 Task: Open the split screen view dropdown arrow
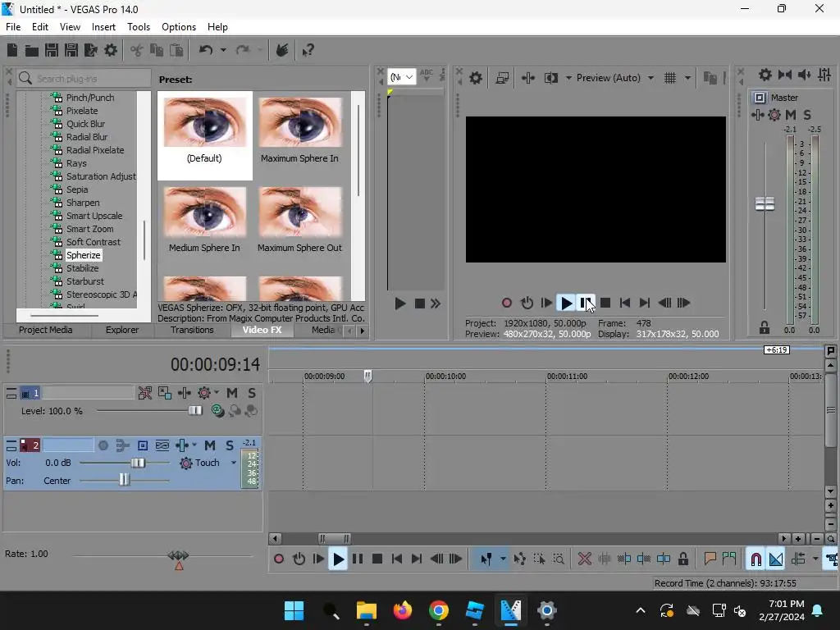(568, 78)
